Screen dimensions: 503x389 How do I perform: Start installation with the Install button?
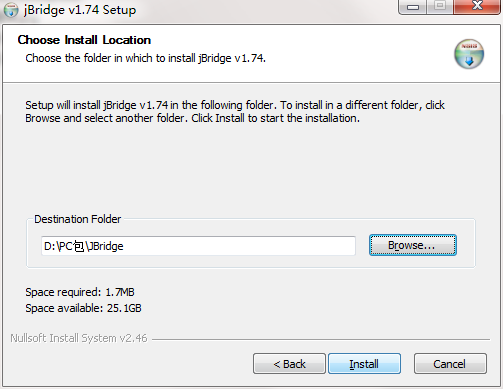point(364,364)
